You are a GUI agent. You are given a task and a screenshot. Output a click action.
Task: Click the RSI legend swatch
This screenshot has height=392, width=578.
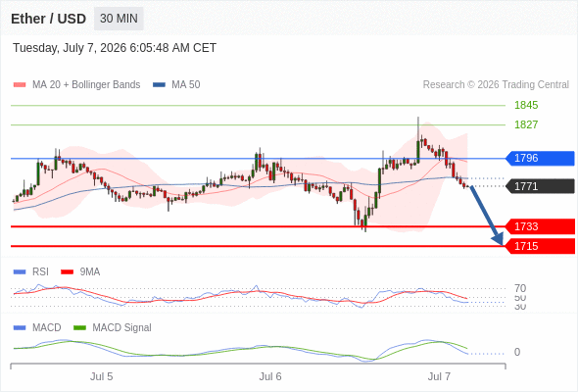click(20, 271)
